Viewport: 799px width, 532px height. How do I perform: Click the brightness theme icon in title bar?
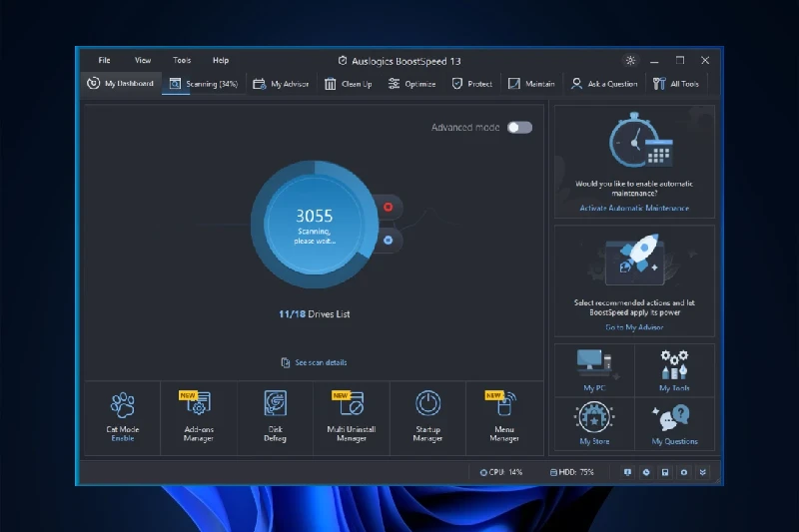point(630,61)
